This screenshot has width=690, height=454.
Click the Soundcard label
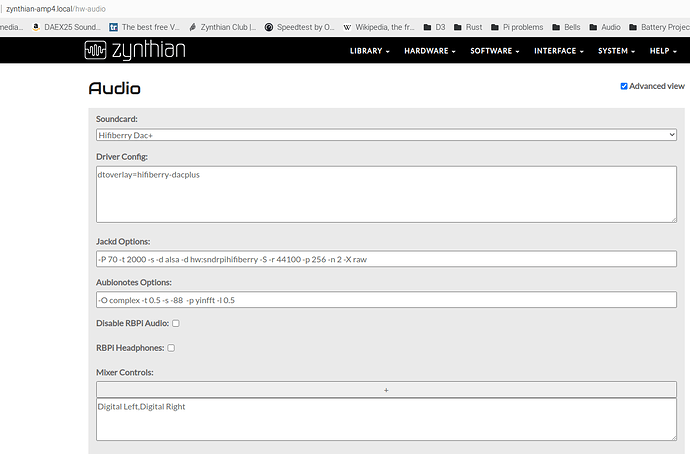[117, 119]
